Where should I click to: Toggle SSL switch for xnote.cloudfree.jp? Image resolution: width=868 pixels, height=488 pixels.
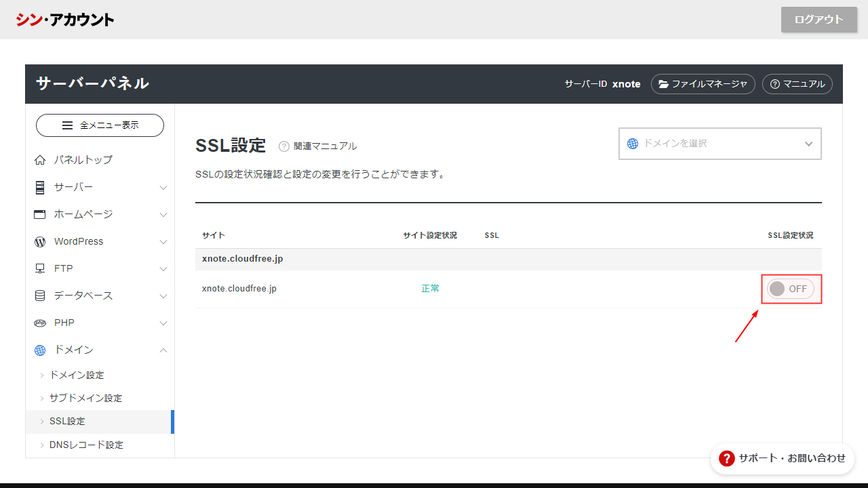coord(791,289)
